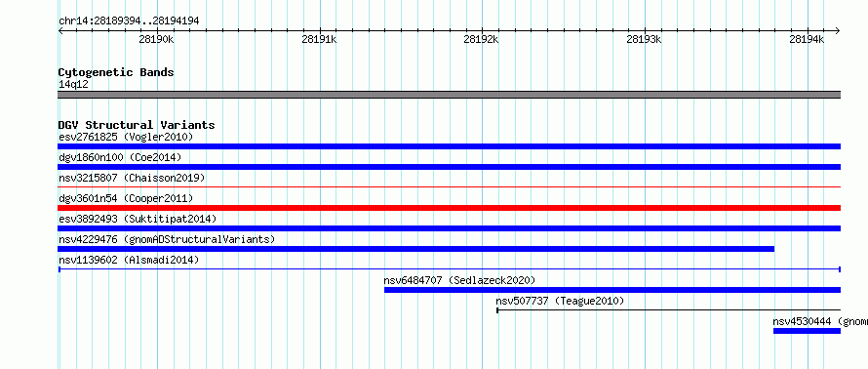This screenshot has width=868, height=369.
Task: Click the esv3892493 (Suktitipat2014) label
Action: [x=138, y=219]
